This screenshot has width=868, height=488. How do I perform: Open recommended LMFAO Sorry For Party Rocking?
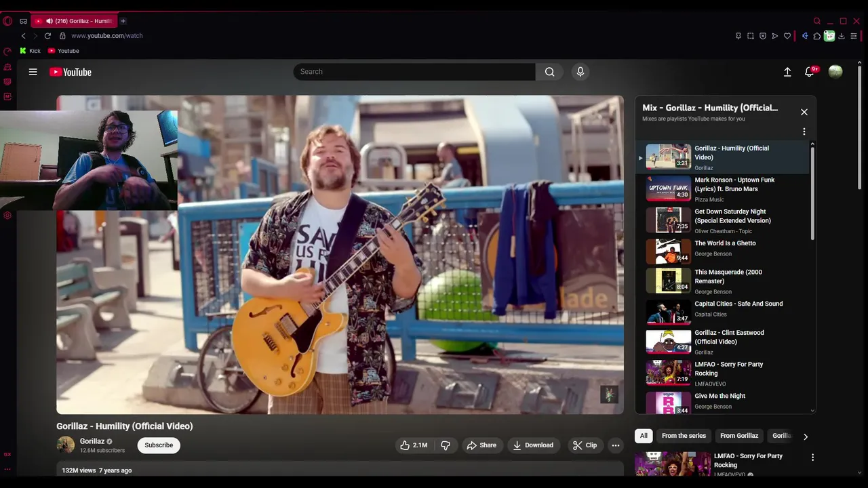(748, 460)
